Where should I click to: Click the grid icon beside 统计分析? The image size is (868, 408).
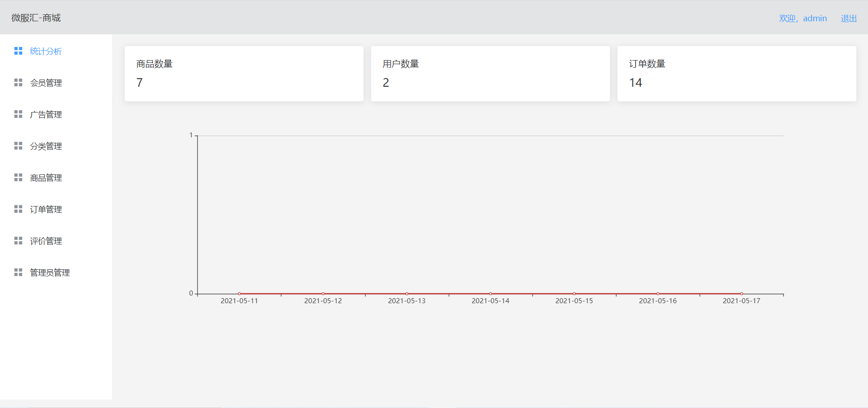pyautogui.click(x=18, y=51)
